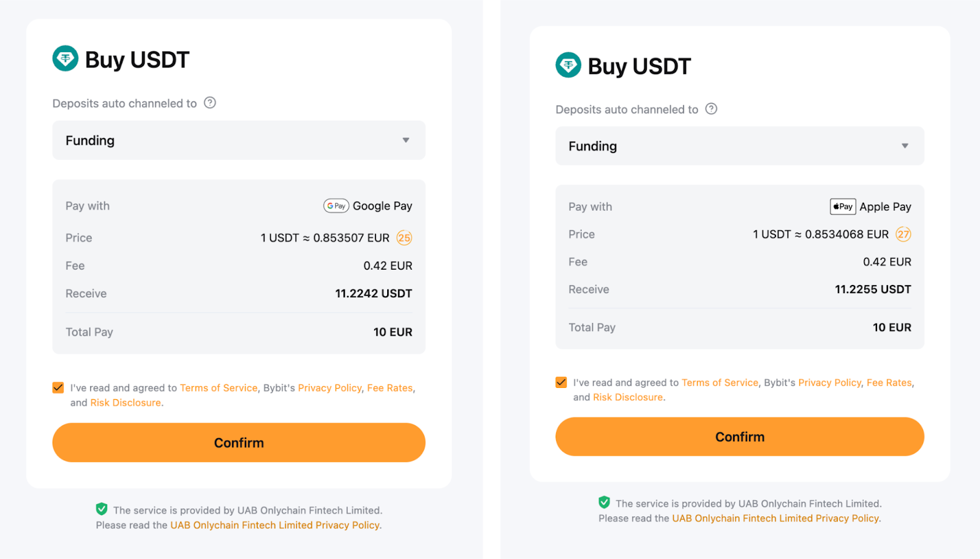
Task: Click the Apple Pay logo icon
Action: pyautogui.click(x=843, y=207)
